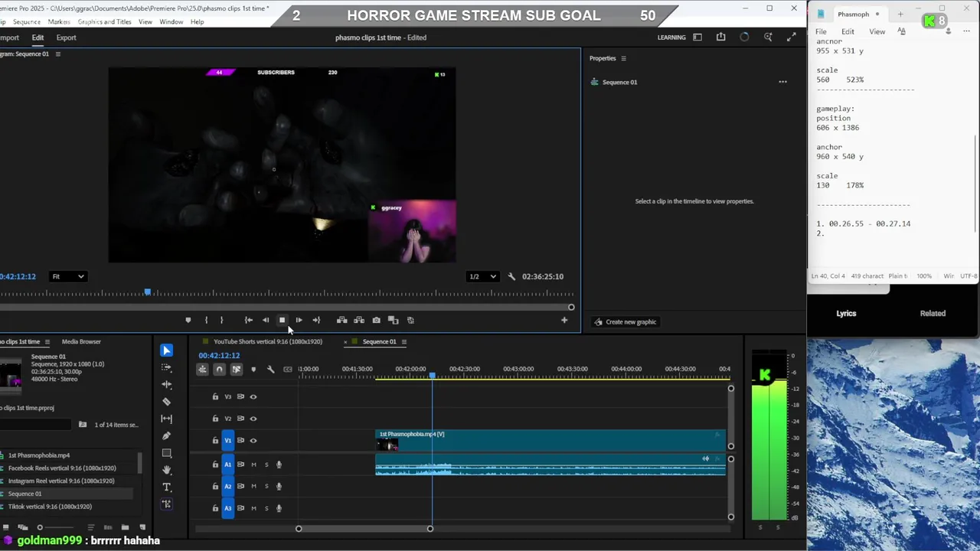Screen dimensions: 980x551
Task: Export frame with camera icon
Action: pyautogui.click(x=376, y=320)
